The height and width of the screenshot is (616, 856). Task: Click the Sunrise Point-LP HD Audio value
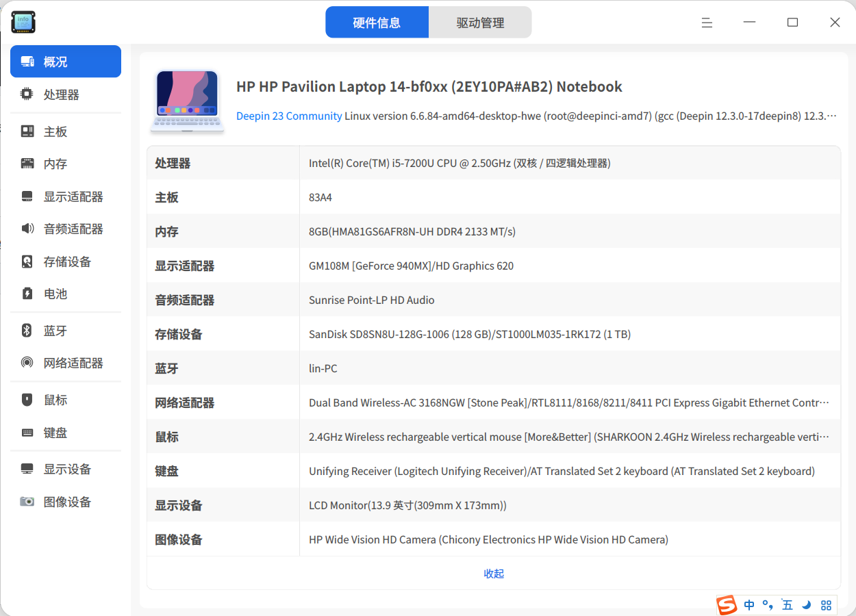[x=372, y=300]
